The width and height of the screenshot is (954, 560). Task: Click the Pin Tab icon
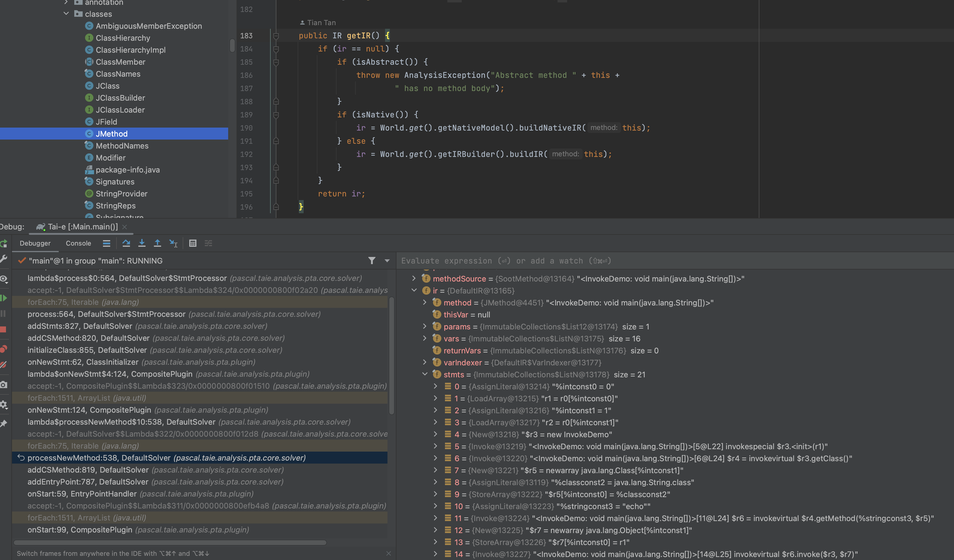pyautogui.click(x=3, y=423)
